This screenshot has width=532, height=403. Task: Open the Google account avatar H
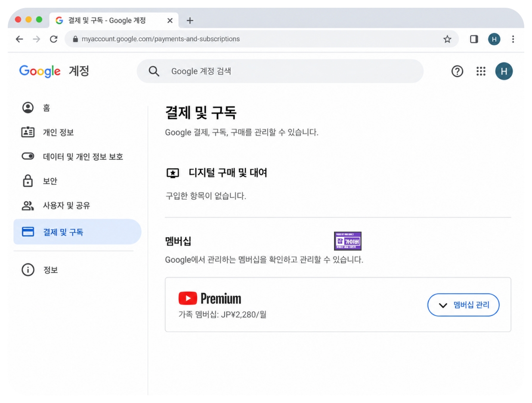[504, 71]
